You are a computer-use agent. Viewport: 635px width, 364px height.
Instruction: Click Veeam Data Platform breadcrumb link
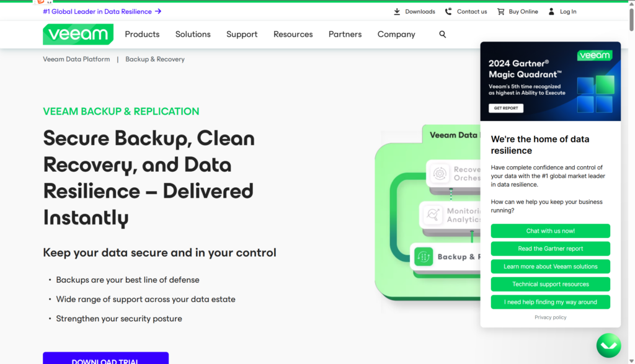coord(76,60)
